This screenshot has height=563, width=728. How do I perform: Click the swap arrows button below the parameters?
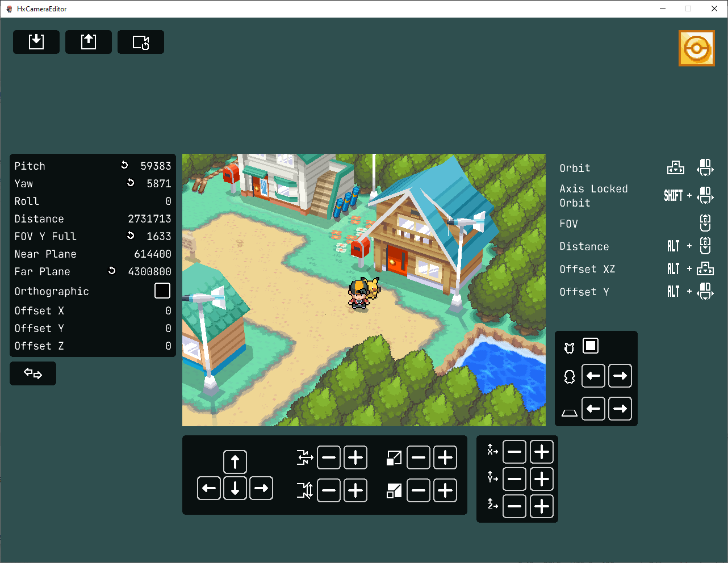[33, 373]
